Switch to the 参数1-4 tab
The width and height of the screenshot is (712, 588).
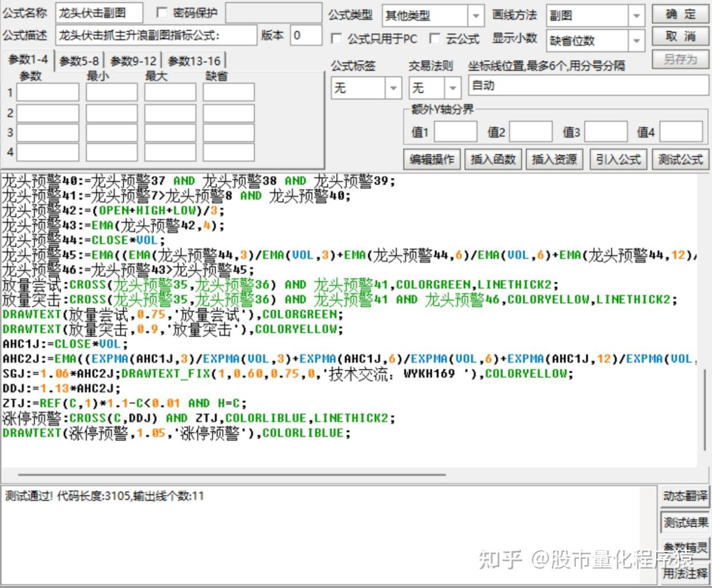(x=28, y=59)
